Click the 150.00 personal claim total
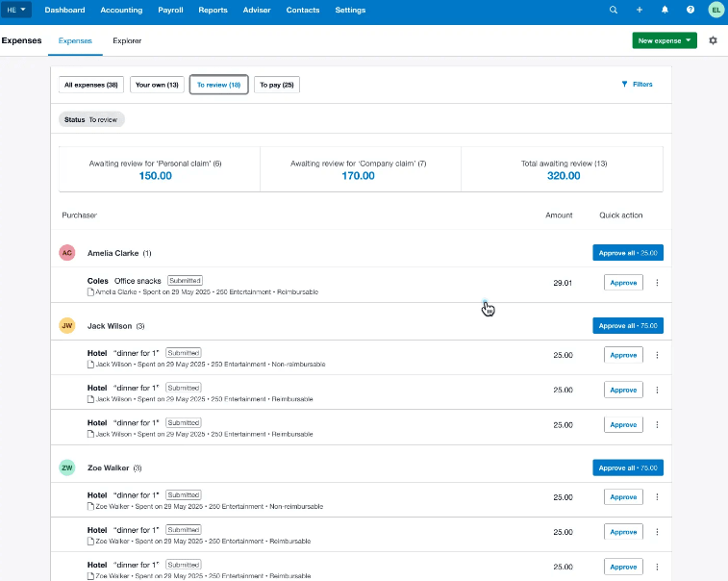The image size is (728, 581). [x=156, y=176]
